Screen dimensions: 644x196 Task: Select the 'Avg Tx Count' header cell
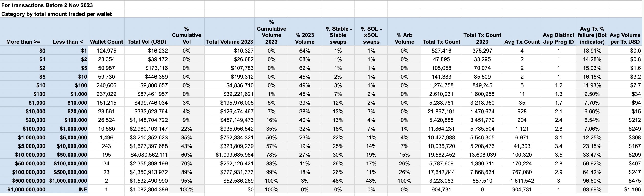coord(522,42)
